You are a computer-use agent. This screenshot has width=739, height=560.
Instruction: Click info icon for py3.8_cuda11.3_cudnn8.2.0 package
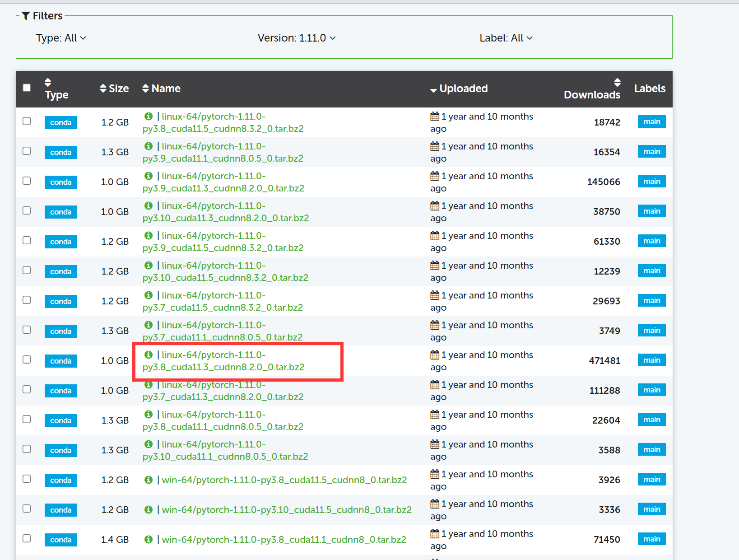[x=148, y=355]
